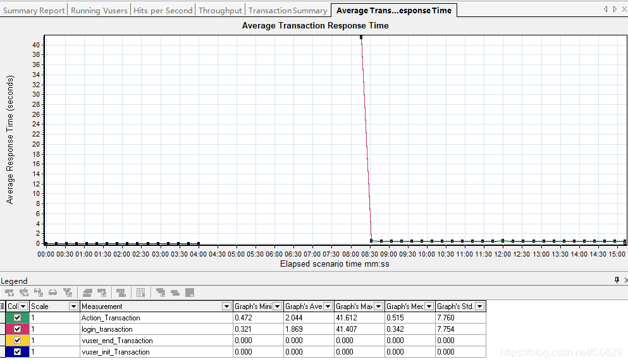
Task: Open the Graph's Minimum column dropdown
Action: [x=277, y=306]
